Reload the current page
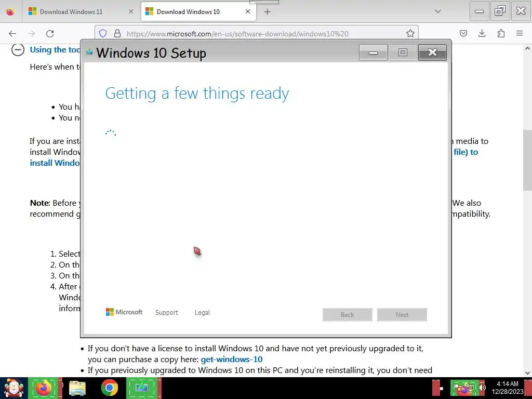532x399 pixels. [50, 33]
